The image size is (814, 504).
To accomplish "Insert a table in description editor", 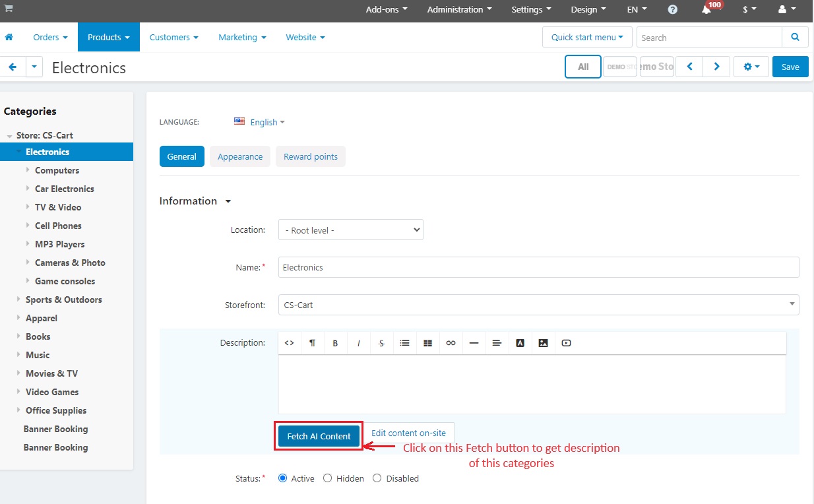I will pyautogui.click(x=427, y=343).
